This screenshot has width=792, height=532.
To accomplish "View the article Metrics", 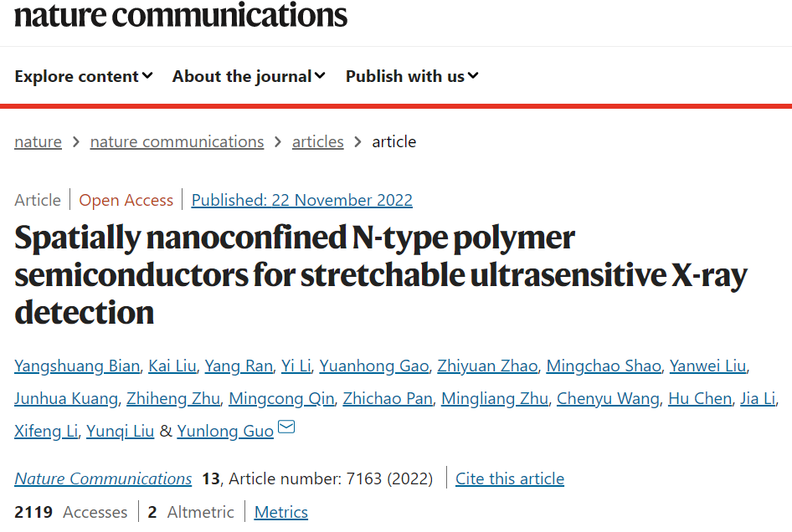I will pos(280,512).
